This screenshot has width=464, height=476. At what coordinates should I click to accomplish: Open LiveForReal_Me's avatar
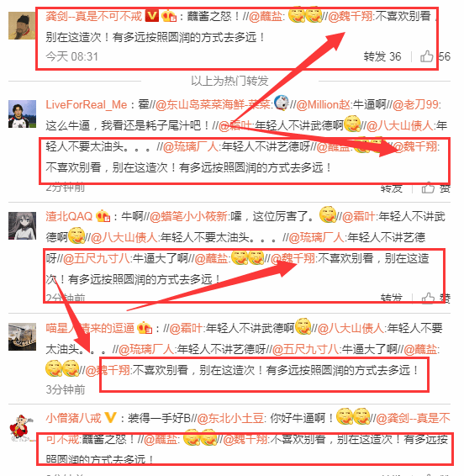tap(22, 114)
